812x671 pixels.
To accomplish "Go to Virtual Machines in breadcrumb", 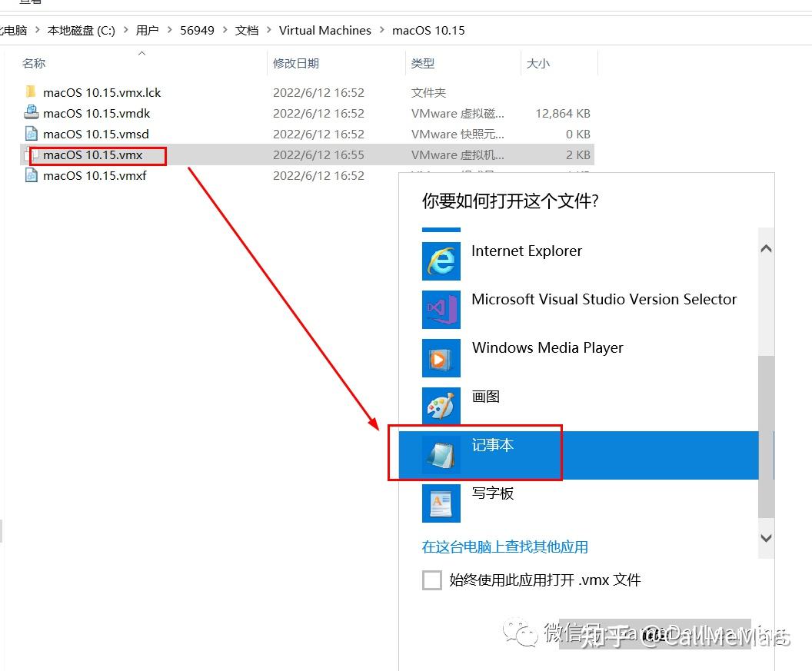I will [x=325, y=30].
